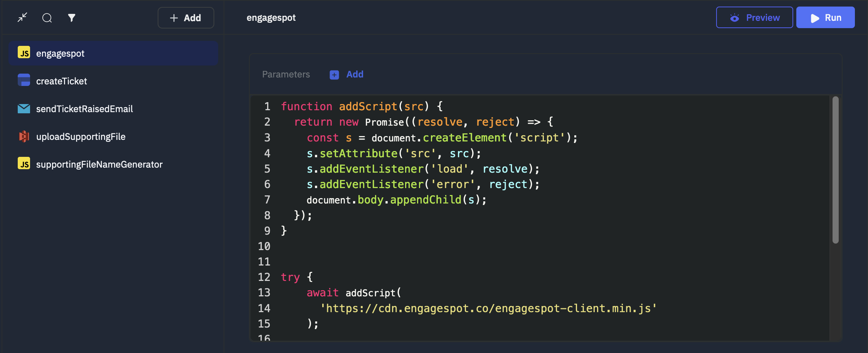The width and height of the screenshot is (868, 353).
Task: Click the envelope icon beside sendTicketRaisedEmail
Action: [24, 109]
